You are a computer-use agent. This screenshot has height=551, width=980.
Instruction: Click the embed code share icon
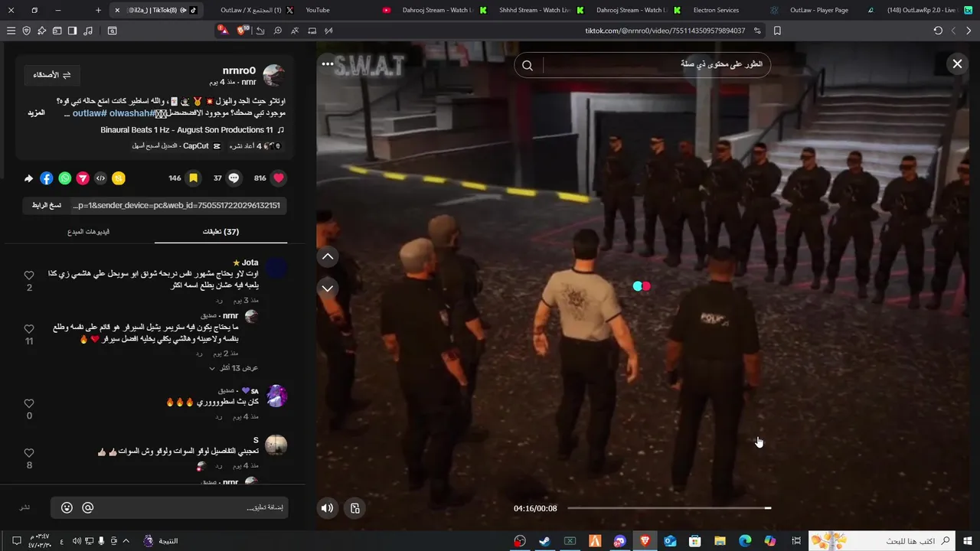pyautogui.click(x=100, y=178)
